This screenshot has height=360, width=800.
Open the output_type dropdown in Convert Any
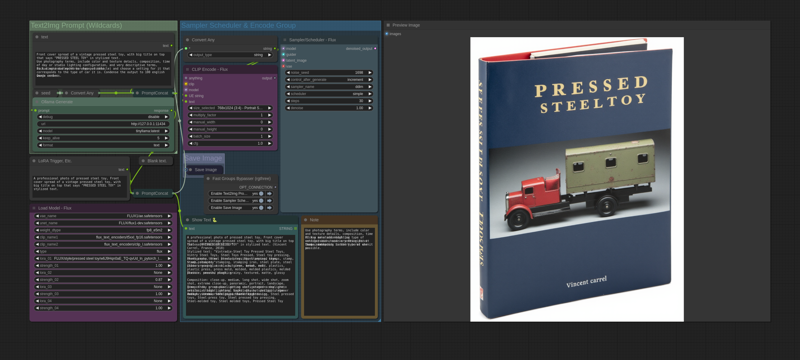point(231,55)
